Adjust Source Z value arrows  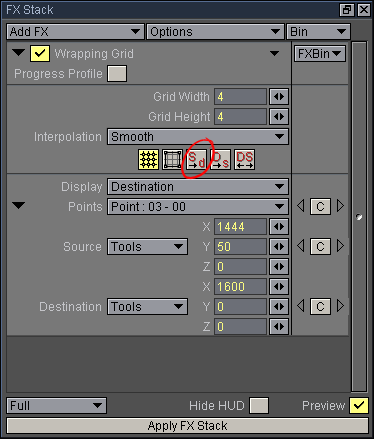279,267
